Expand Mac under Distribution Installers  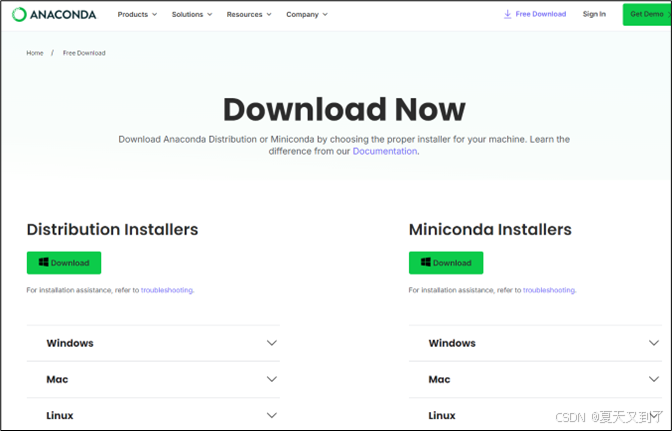click(153, 379)
